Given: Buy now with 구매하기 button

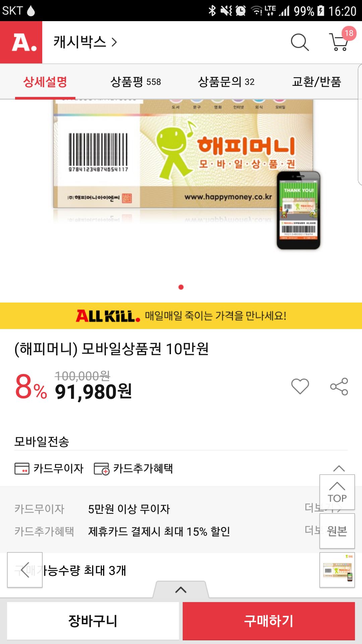Looking at the screenshot, I should coord(269,621).
